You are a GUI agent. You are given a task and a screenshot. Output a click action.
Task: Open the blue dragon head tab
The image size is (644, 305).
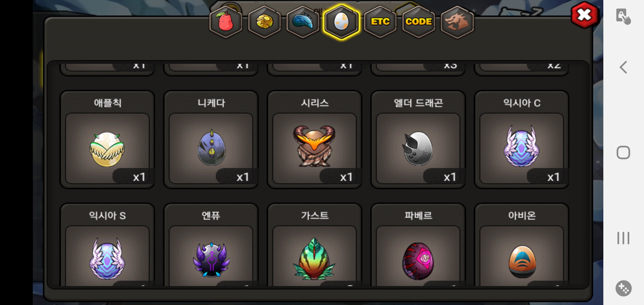(x=303, y=22)
